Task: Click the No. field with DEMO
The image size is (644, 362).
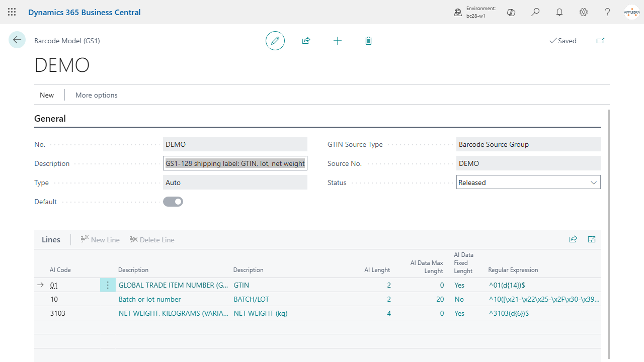Action: 235,144
